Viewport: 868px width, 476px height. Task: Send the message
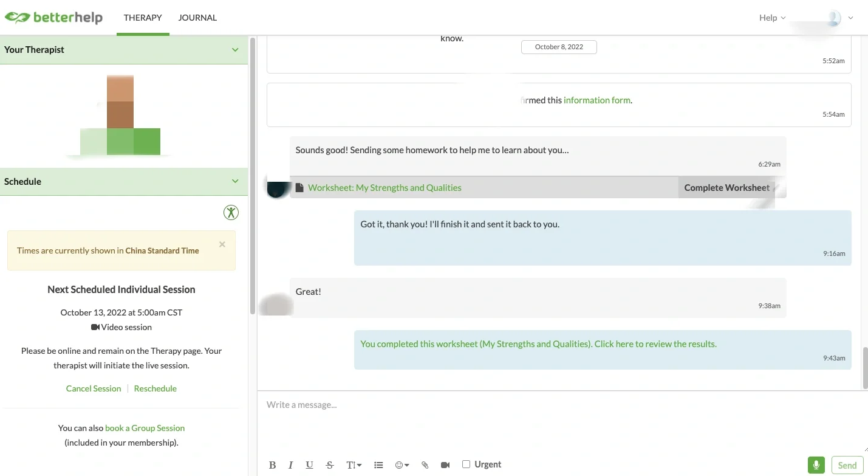847,465
